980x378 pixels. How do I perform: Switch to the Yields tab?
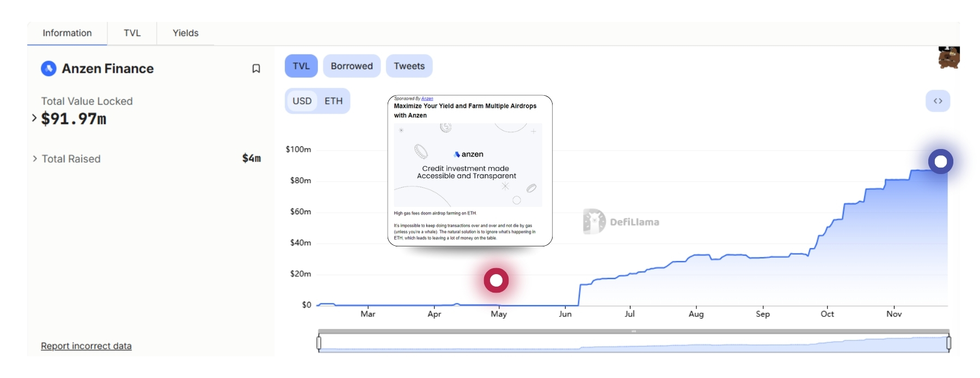185,33
